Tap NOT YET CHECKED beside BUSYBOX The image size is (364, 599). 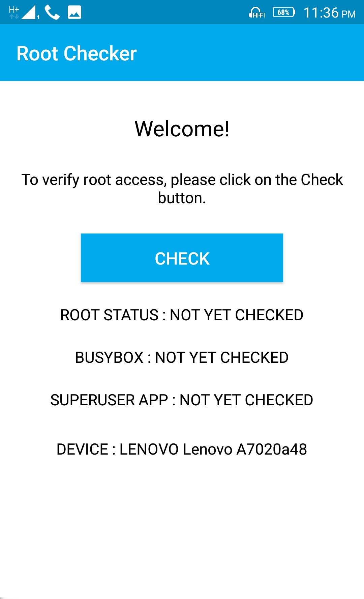(x=222, y=357)
